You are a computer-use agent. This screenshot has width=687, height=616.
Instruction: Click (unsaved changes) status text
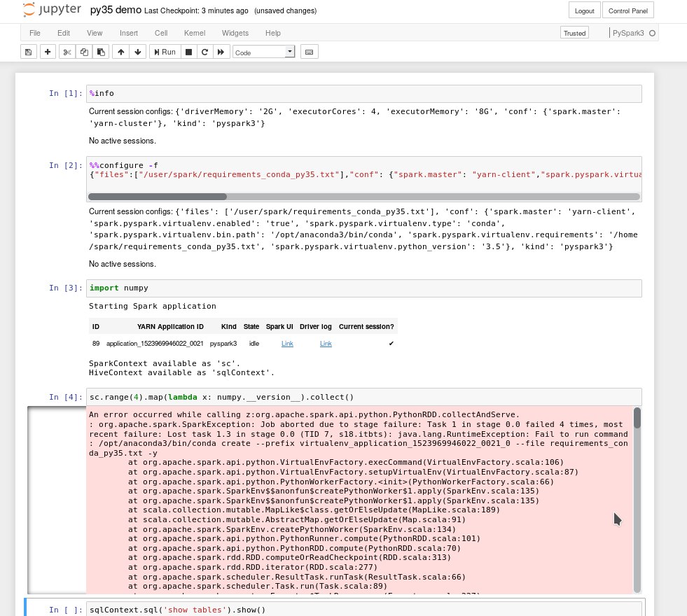click(285, 10)
